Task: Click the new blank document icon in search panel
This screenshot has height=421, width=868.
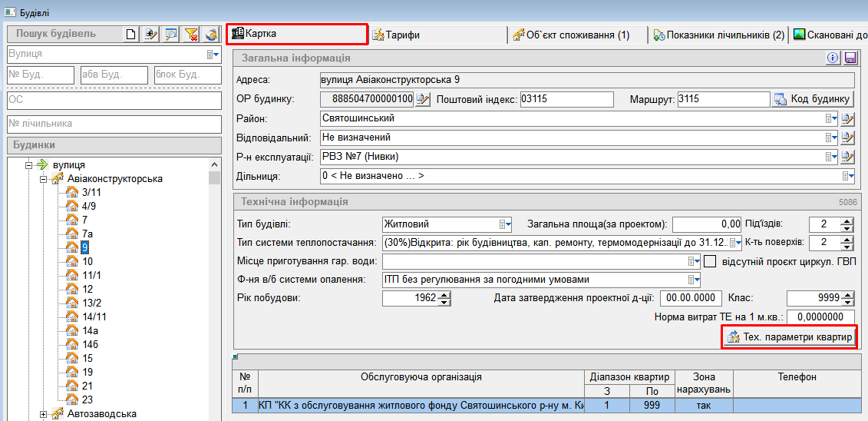Action: pos(131,34)
